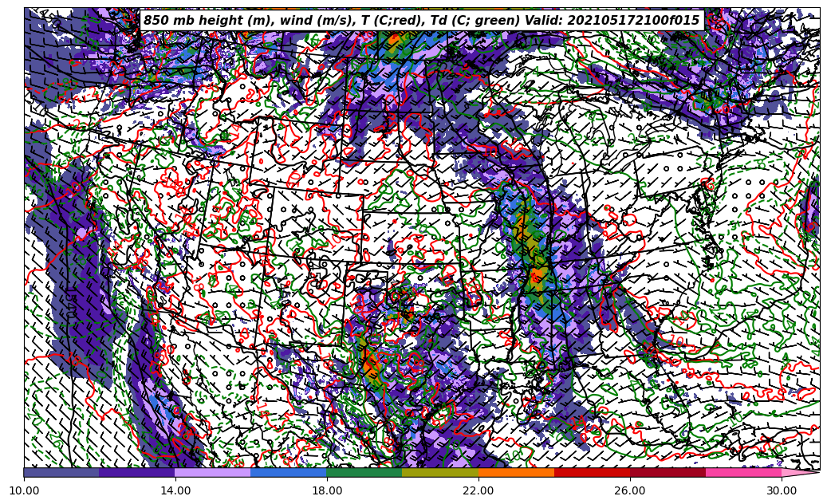Click the 10.00 colorbar tick label
The width and height of the screenshot is (827, 504).
(24, 491)
